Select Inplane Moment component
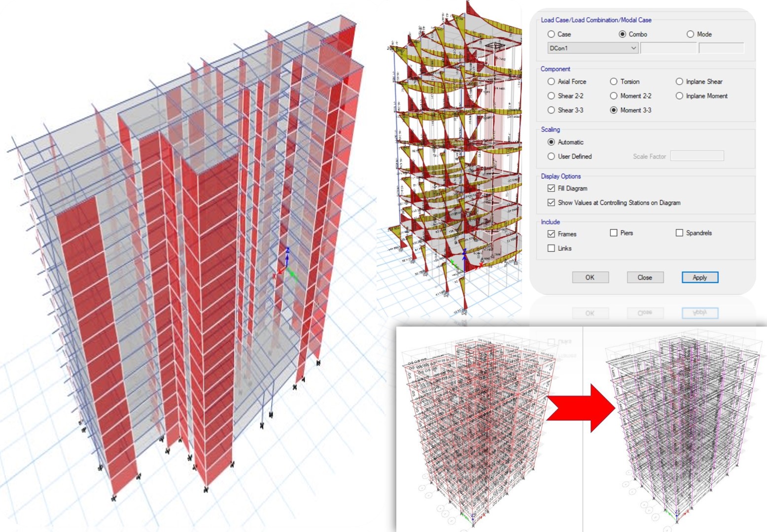This screenshot has height=532, width=767. (679, 96)
